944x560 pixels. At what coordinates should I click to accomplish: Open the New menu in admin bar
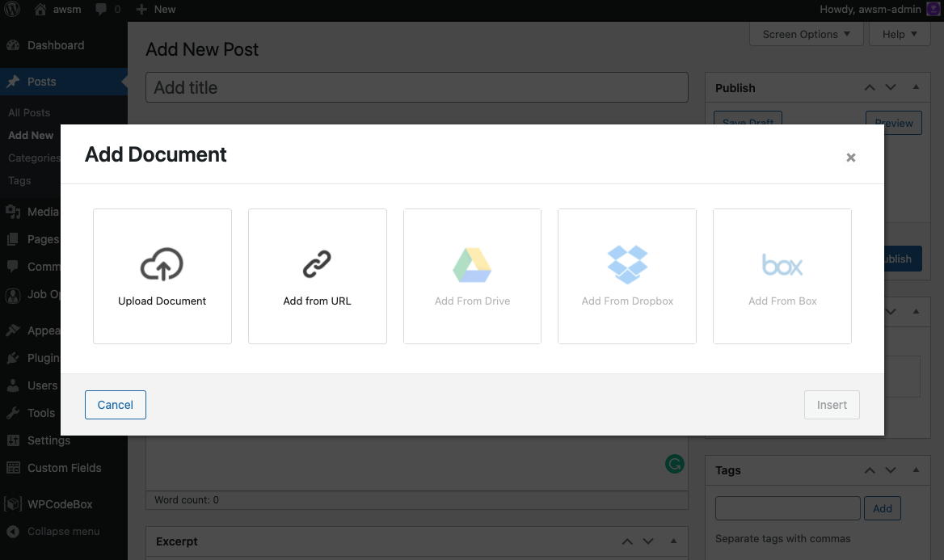point(155,9)
